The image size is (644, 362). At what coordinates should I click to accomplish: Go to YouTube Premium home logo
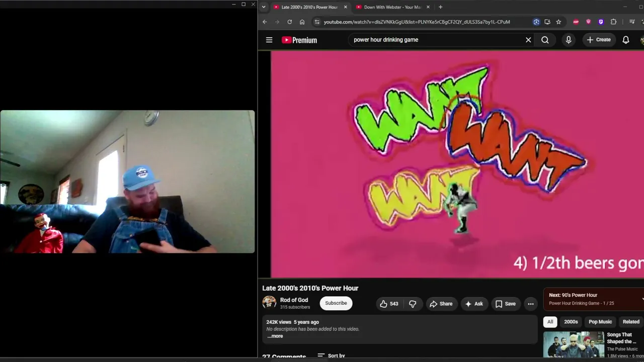[x=299, y=40]
